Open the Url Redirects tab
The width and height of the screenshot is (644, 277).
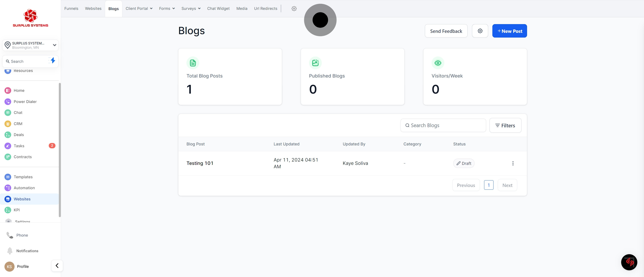coord(265,8)
